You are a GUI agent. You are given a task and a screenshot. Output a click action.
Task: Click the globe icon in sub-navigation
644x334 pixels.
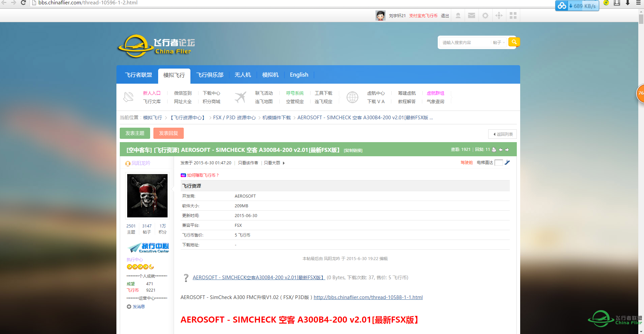click(352, 97)
